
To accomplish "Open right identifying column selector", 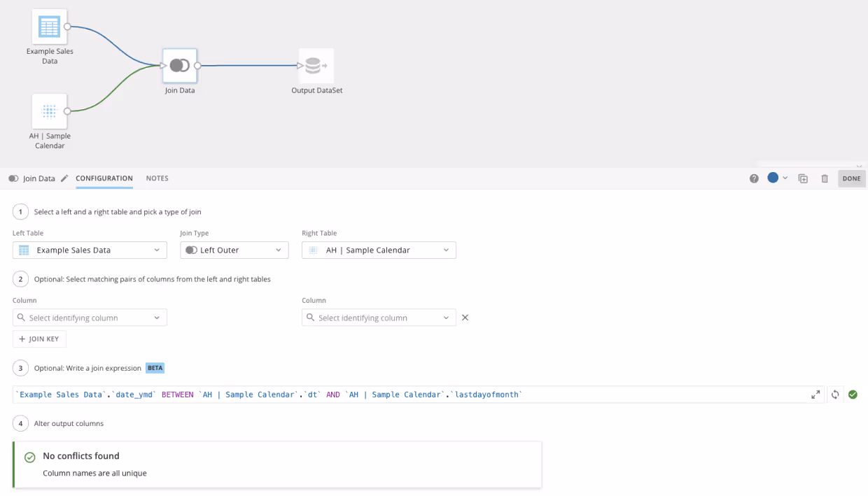I will tap(379, 318).
